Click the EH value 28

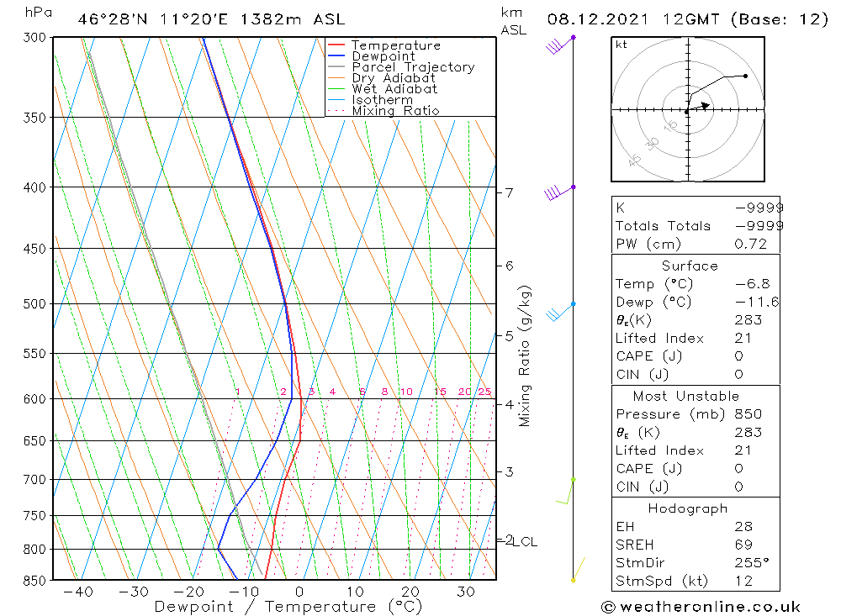pyautogui.click(x=743, y=527)
